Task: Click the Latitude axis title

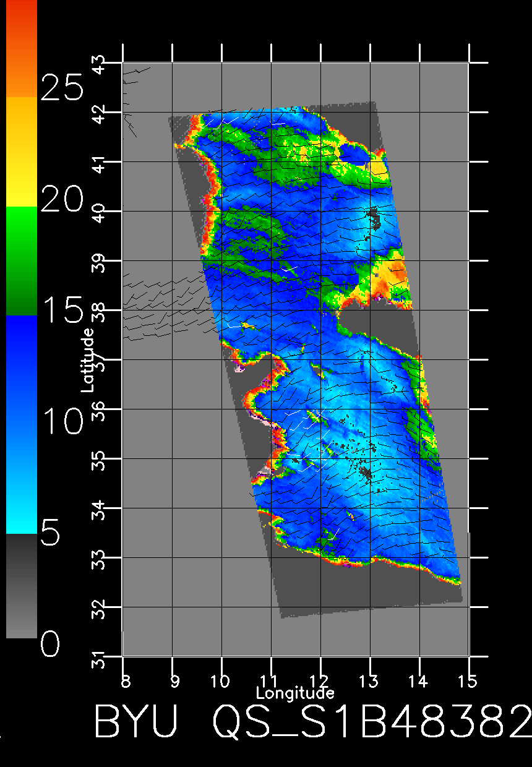Action: (x=88, y=360)
